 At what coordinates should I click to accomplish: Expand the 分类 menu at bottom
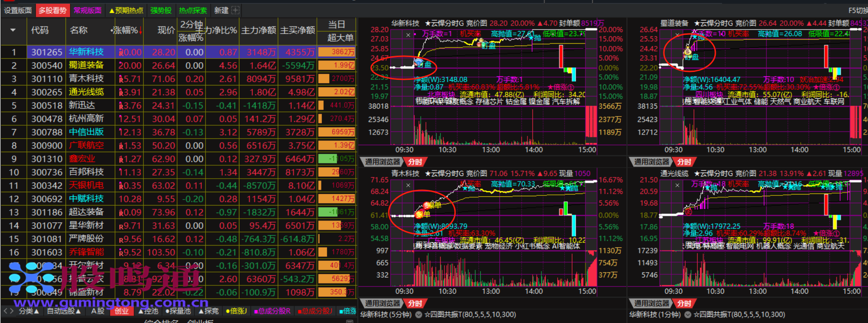pyautogui.click(x=29, y=311)
